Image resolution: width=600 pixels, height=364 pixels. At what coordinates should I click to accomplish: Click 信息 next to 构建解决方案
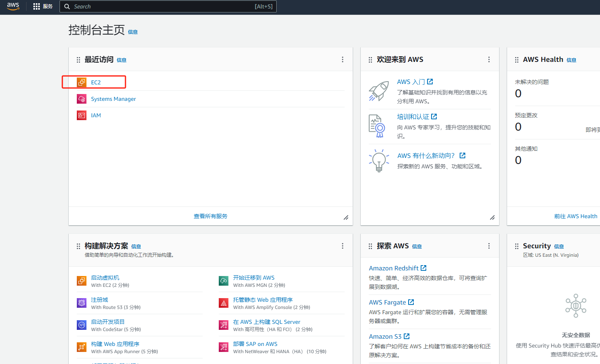tap(136, 247)
